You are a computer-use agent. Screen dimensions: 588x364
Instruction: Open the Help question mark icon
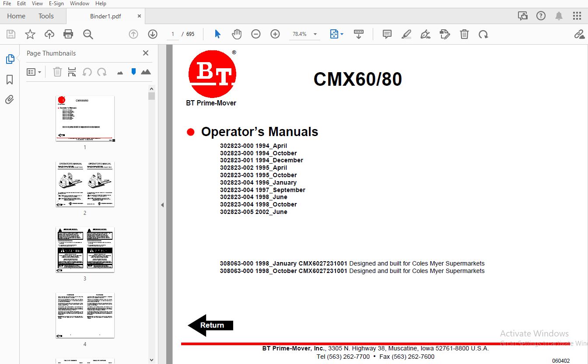pyautogui.click(x=541, y=16)
